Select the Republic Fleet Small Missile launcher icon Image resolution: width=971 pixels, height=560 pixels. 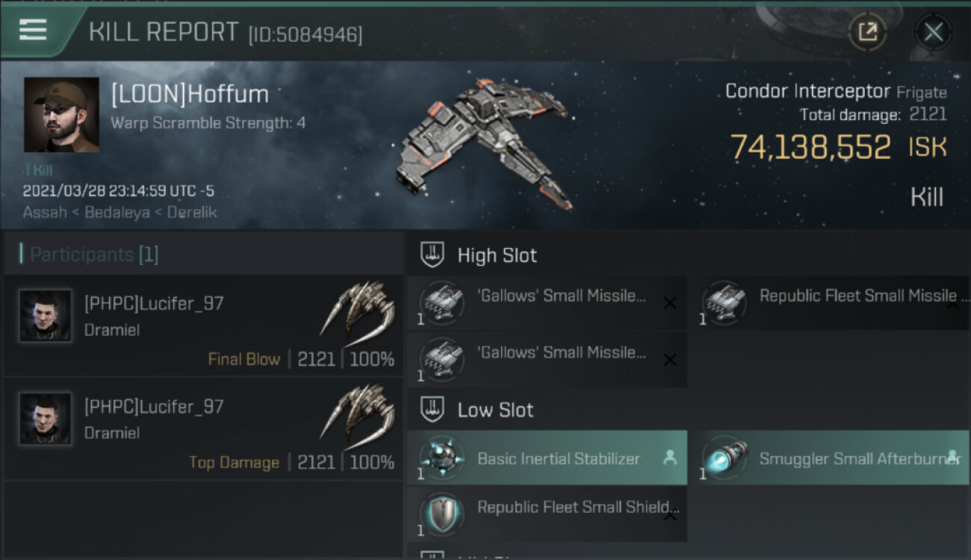pos(722,302)
